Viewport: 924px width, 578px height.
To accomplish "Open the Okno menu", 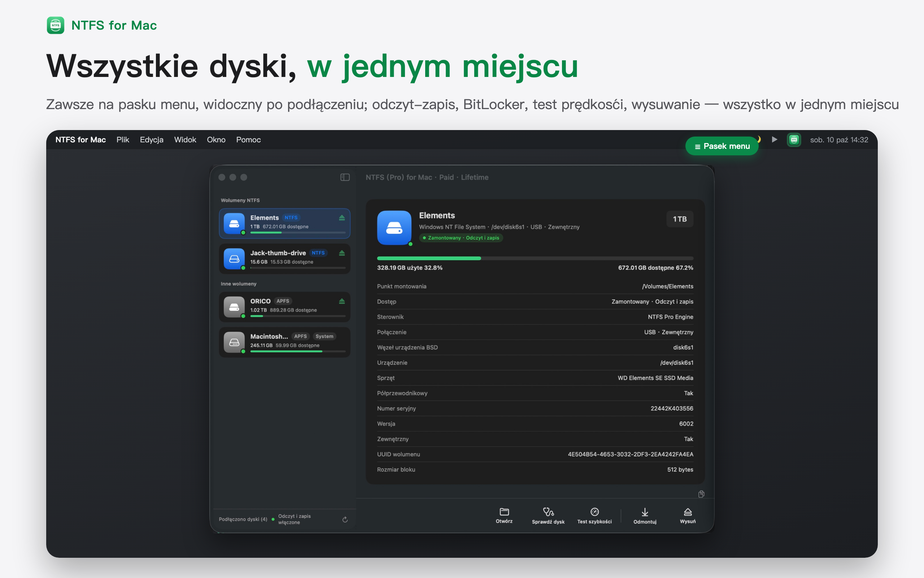I will [x=216, y=140].
